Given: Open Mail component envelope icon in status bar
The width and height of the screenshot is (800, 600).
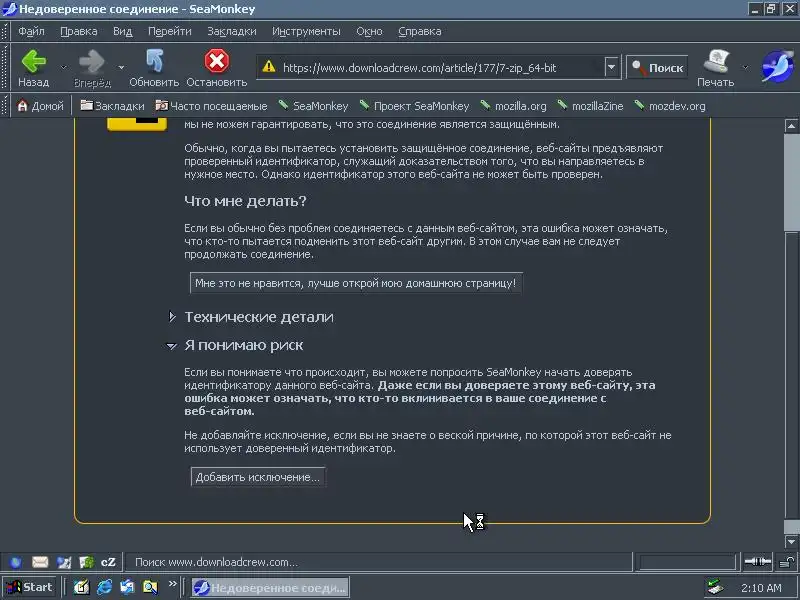Looking at the screenshot, I should (40, 562).
